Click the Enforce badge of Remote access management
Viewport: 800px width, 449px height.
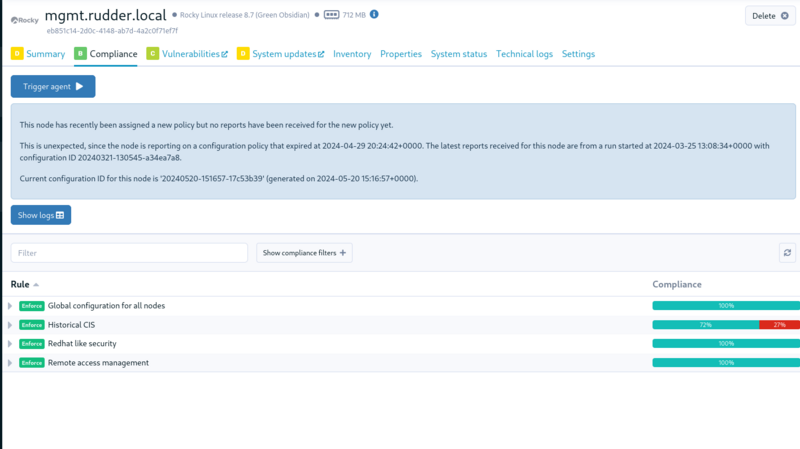pos(32,363)
